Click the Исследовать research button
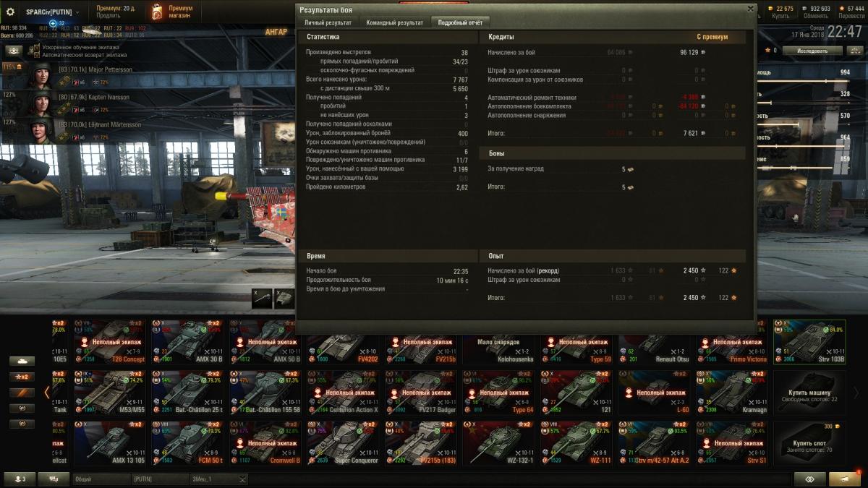Screen dimensions: 868x488 pos(812,51)
